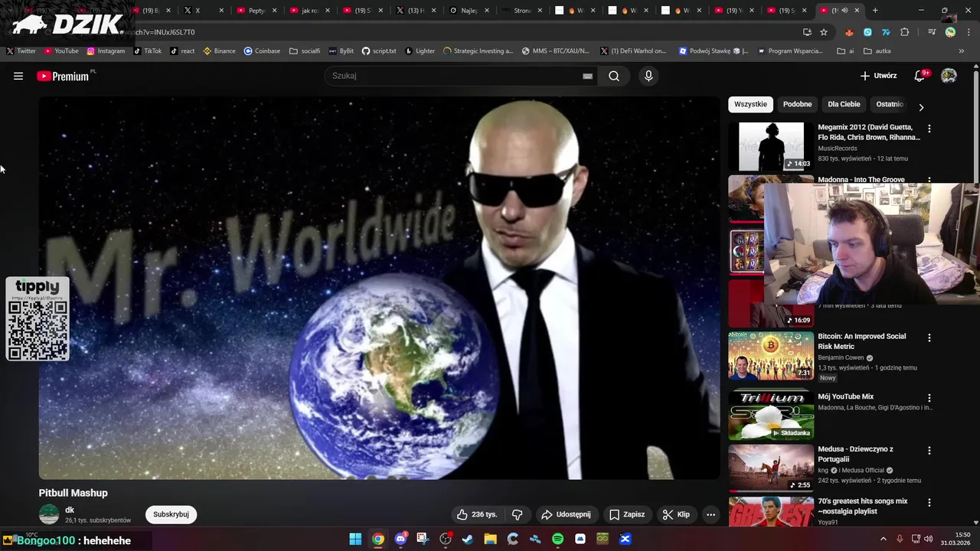
Task: Open the Megamix 2012 video thumbnail
Action: [771, 146]
